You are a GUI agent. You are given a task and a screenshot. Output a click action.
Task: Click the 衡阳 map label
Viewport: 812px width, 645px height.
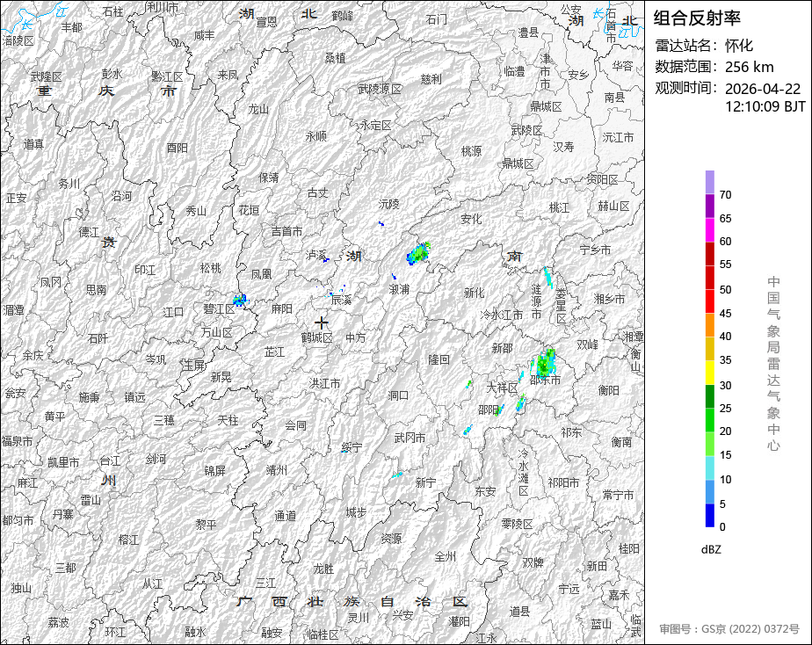pos(608,390)
